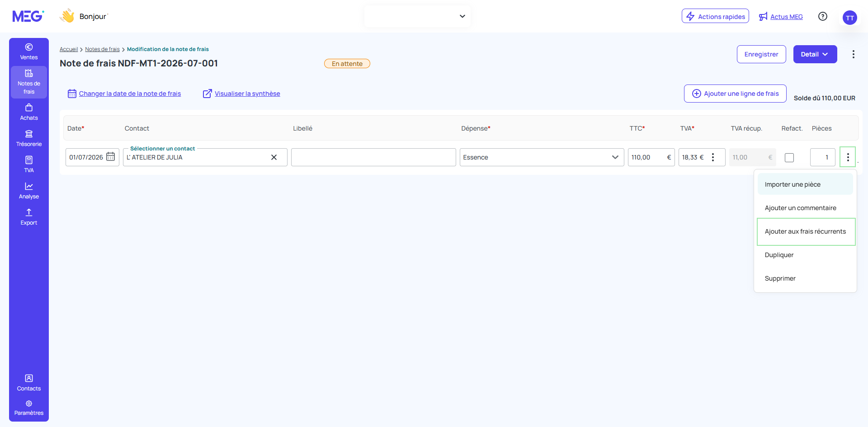868x427 pixels.
Task: Open the help question mark icon
Action: 823,16
